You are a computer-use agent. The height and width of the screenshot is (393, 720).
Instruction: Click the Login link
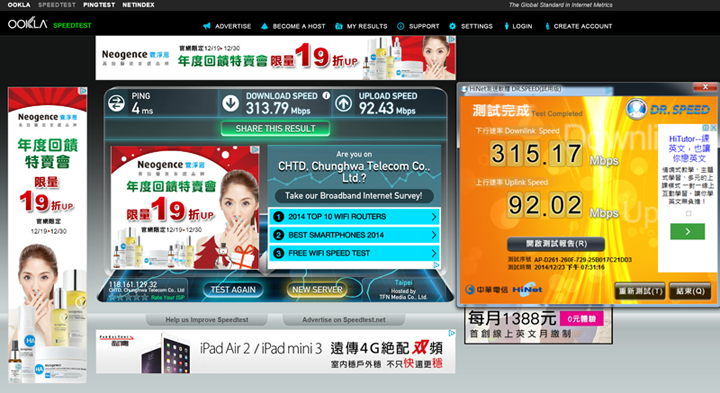click(518, 26)
